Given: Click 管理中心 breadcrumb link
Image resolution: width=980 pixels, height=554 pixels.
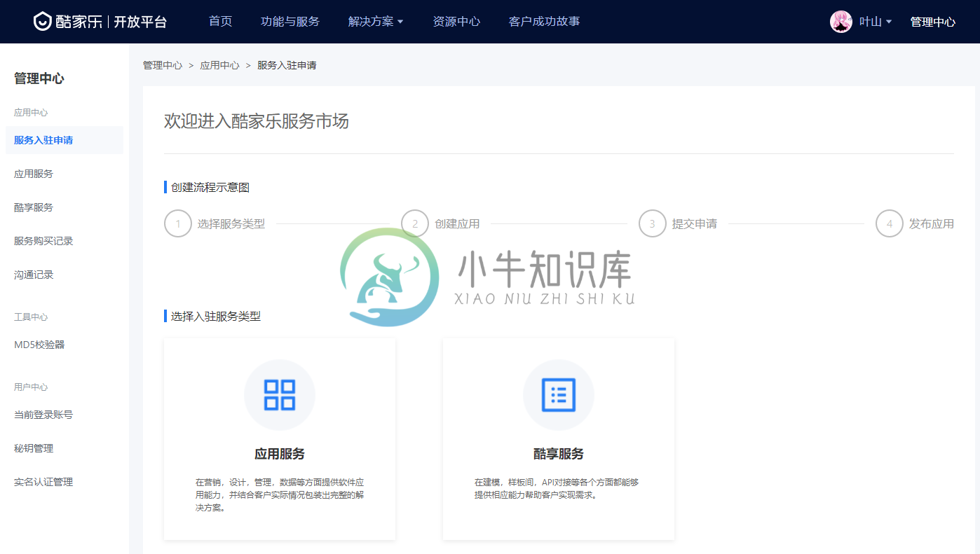Looking at the screenshot, I should point(163,65).
